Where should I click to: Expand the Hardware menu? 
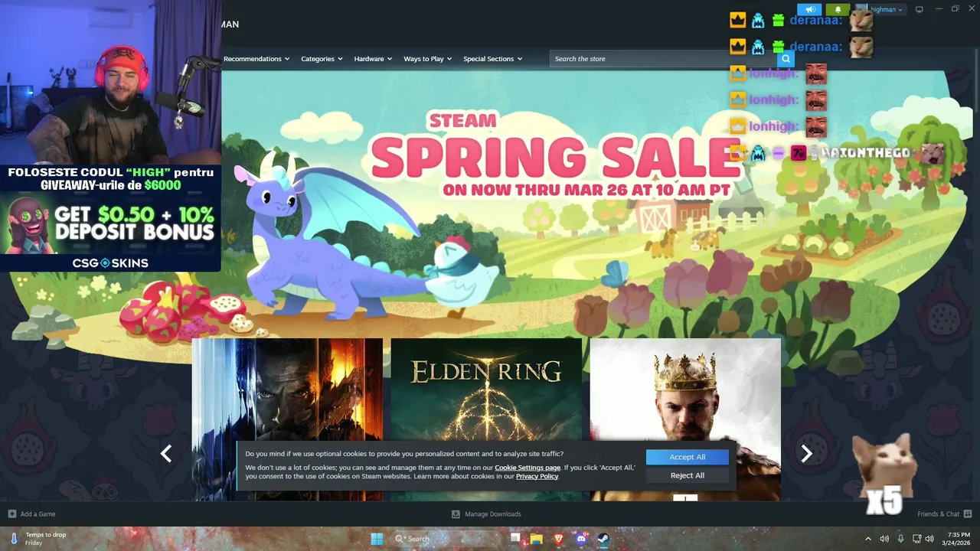pos(373,59)
